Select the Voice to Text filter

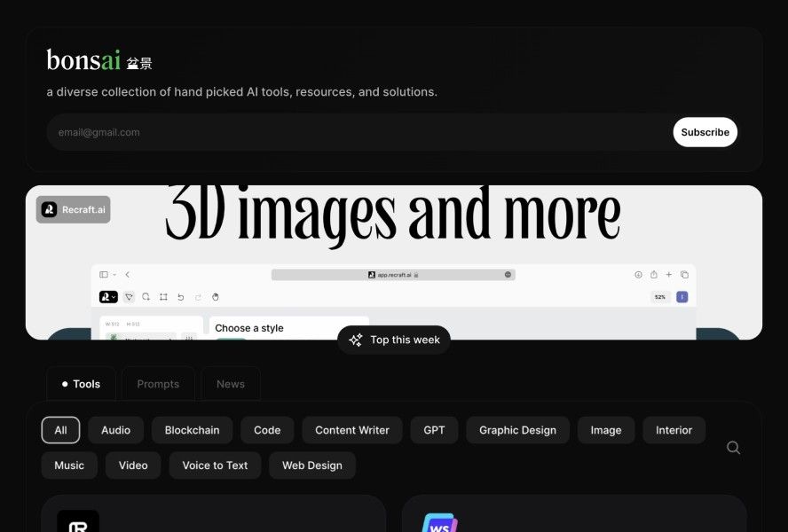click(x=215, y=465)
